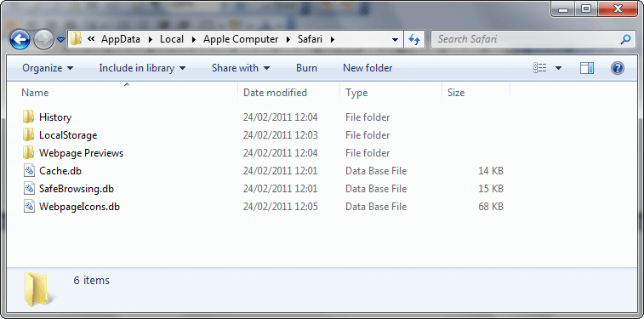This screenshot has height=319, width=644.
Task: Select the History folder name
Action: pyautogui.click(x=55, y=117)
